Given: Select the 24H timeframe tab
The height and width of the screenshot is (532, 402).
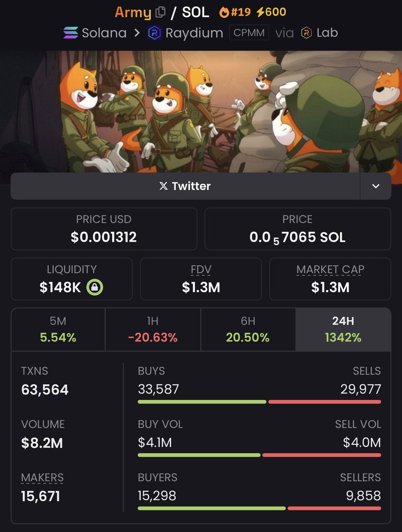Looking at the screenshot, I should click(x=343, y=329).
